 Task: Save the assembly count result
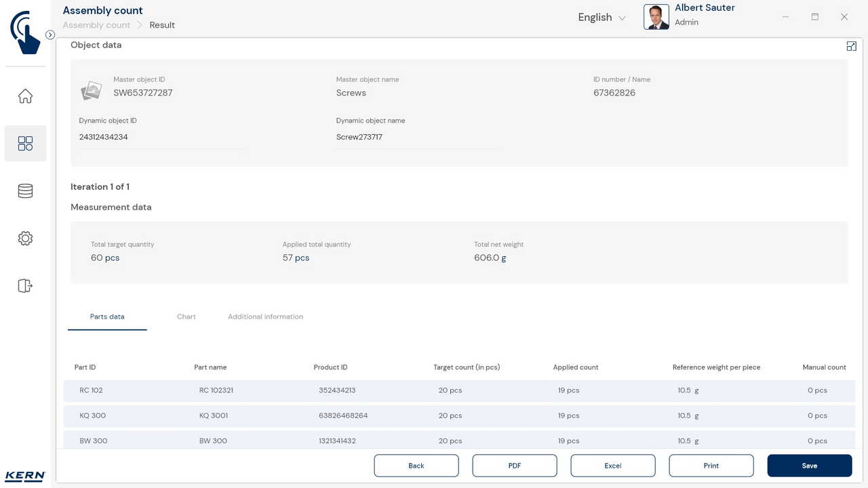809,466
